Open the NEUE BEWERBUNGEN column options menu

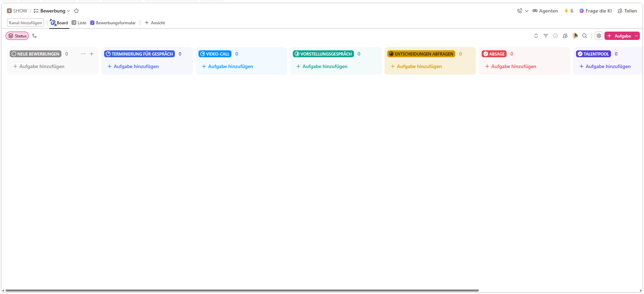point(83,54)
